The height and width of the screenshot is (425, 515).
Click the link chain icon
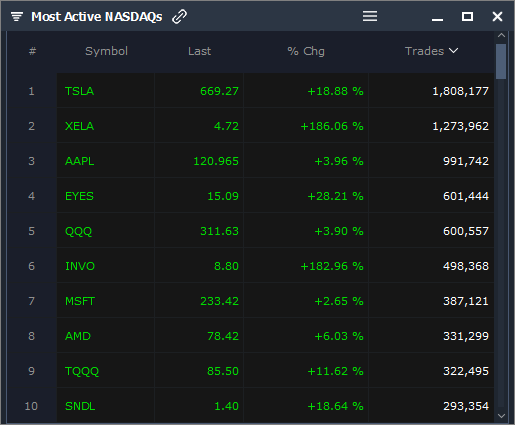point(179,16)
